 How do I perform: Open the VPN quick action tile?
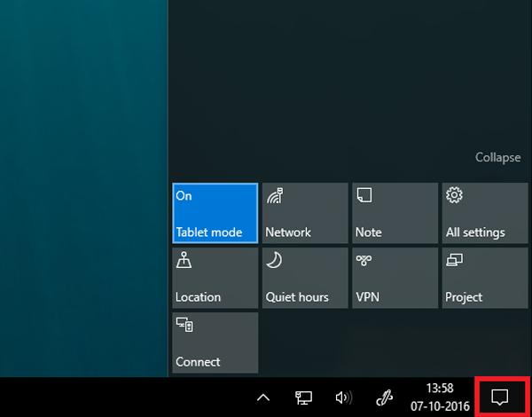(395, 278)
